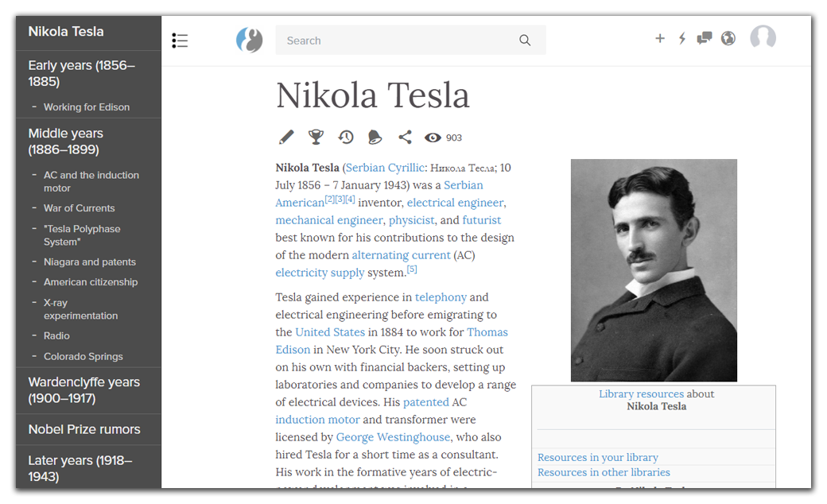The width and height of the screenshot is (827, 504).
Task: Go to Nikola Tesla sidebar heading
Action: (66, 32)
